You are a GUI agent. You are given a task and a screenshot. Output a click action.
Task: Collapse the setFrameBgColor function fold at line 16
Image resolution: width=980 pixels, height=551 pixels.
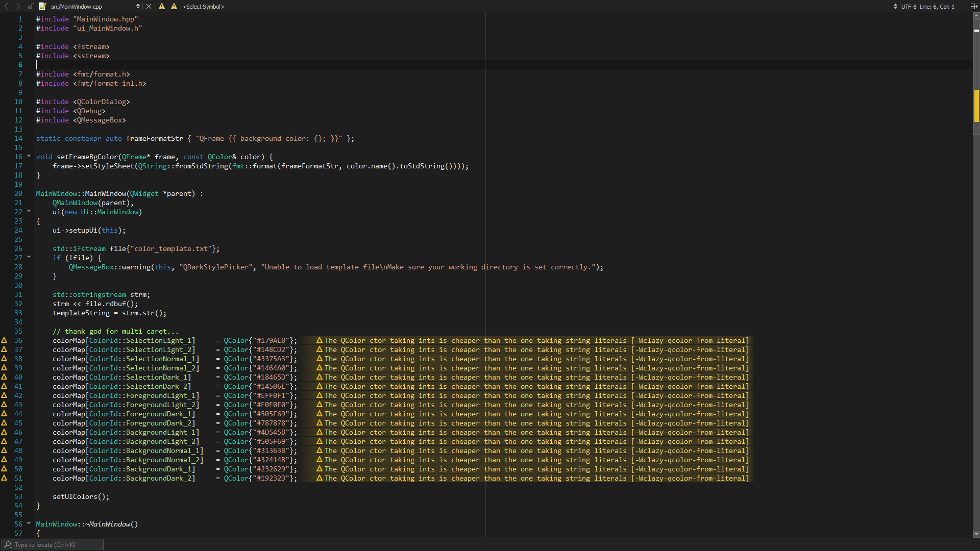pos(29,156)
